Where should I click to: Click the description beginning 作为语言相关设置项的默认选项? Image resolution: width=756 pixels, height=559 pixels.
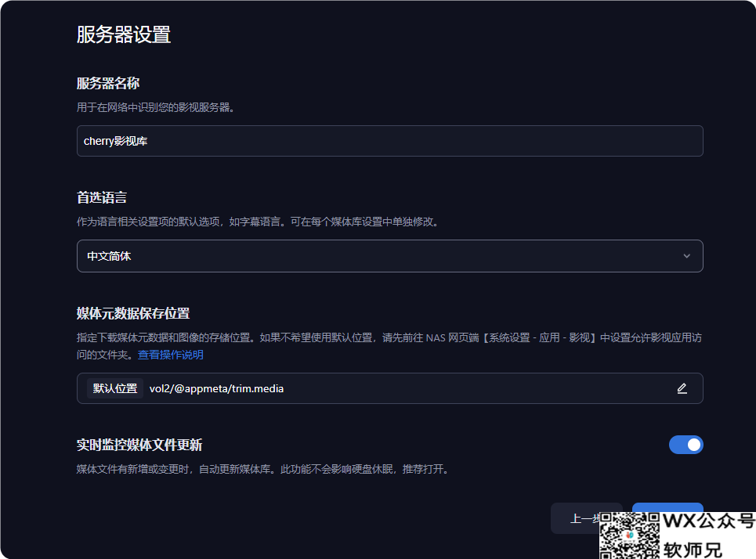258,222
